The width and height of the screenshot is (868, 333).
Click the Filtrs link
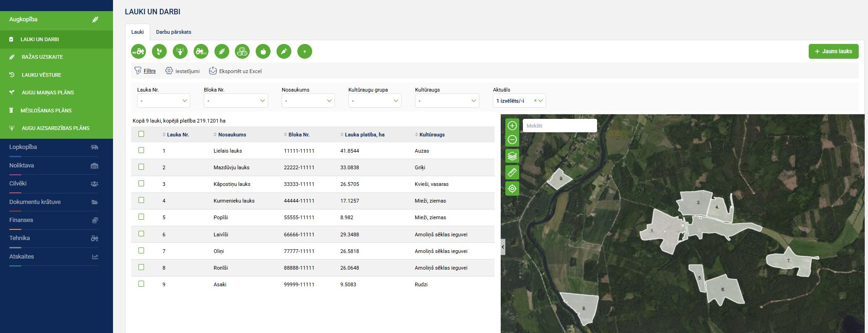point(150,71)
